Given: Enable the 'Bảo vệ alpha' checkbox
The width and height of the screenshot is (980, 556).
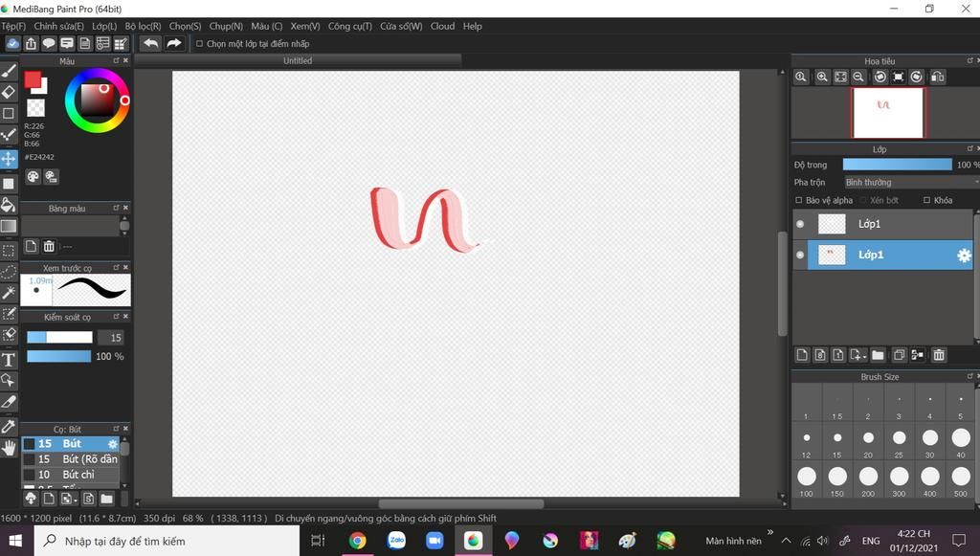Looking at the screenshot, I should [799, 201].
